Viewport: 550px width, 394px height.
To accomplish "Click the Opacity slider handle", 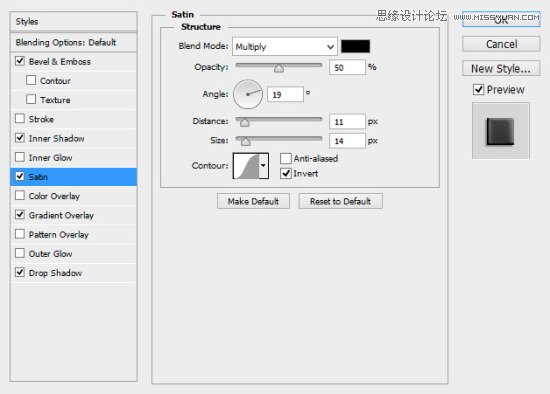I will pos(279,68).
